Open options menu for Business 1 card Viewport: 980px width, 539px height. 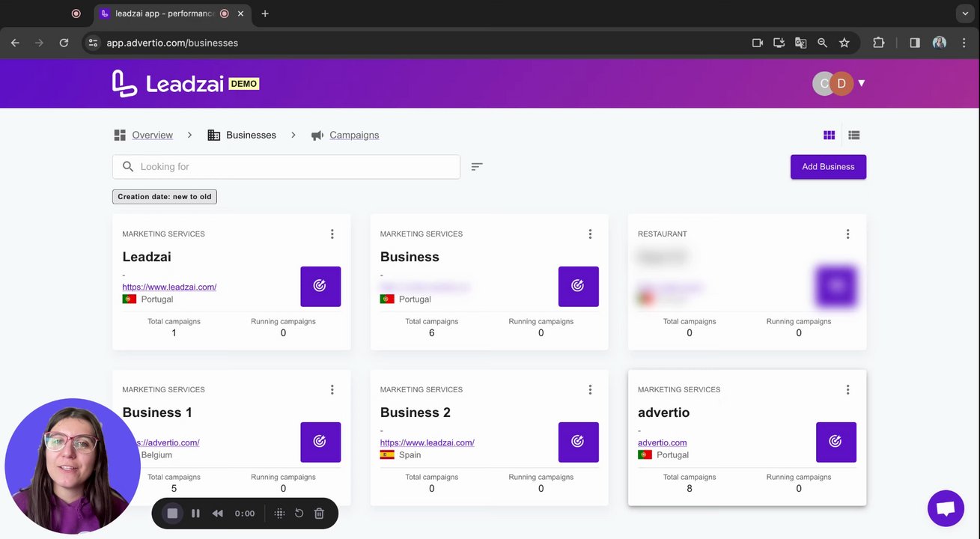(332, 390)
